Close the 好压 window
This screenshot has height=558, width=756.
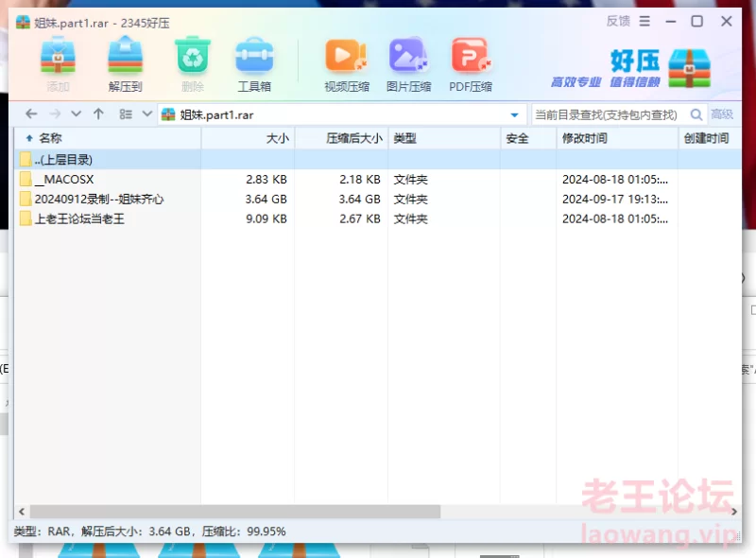pyautogui.click(x=727, y=21)
